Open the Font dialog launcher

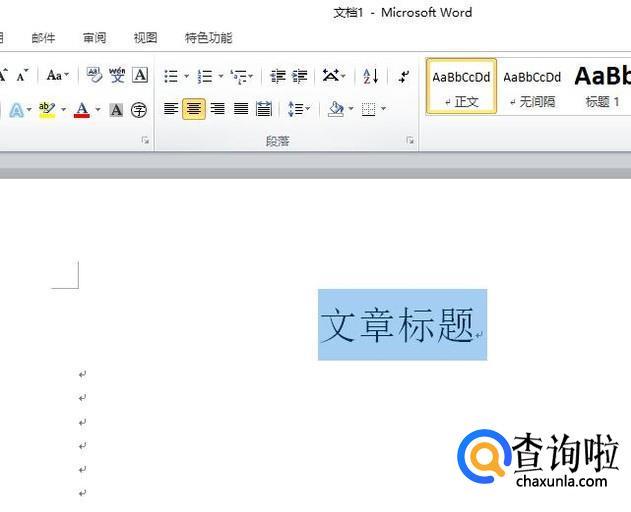[x=145, y=140]
